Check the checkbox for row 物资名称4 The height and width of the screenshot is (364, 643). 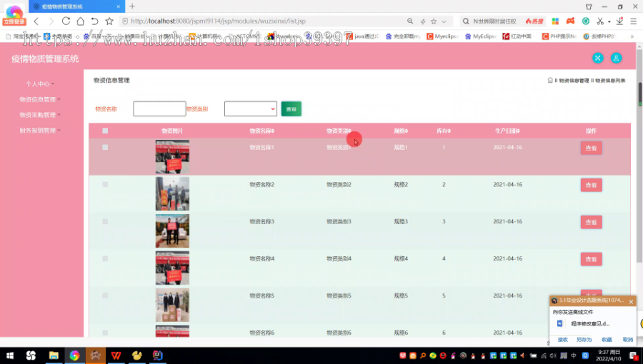[105, 258]
